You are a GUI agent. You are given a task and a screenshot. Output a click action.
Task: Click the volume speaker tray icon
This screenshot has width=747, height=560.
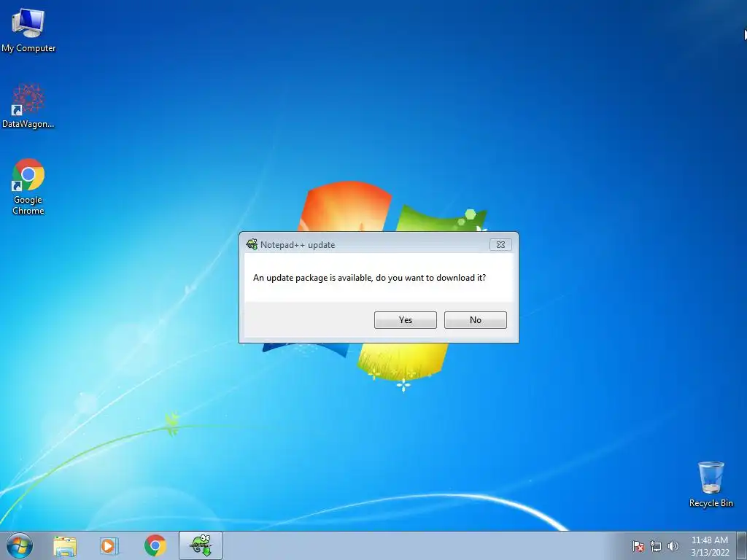673,546
